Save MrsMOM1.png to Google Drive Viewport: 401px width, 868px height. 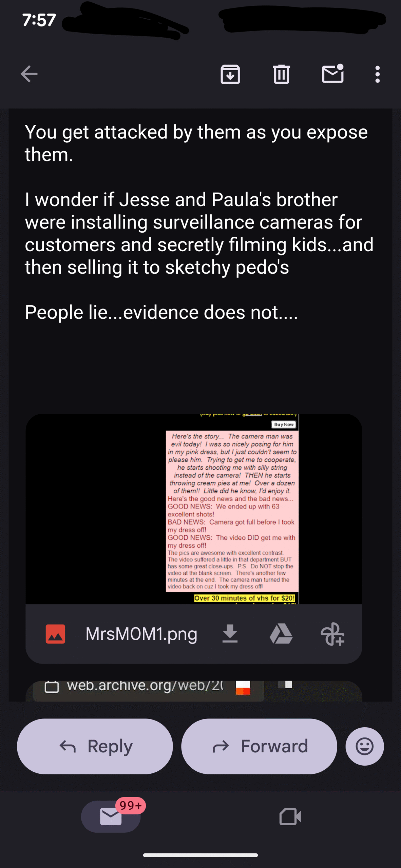[x=281, y=633]
